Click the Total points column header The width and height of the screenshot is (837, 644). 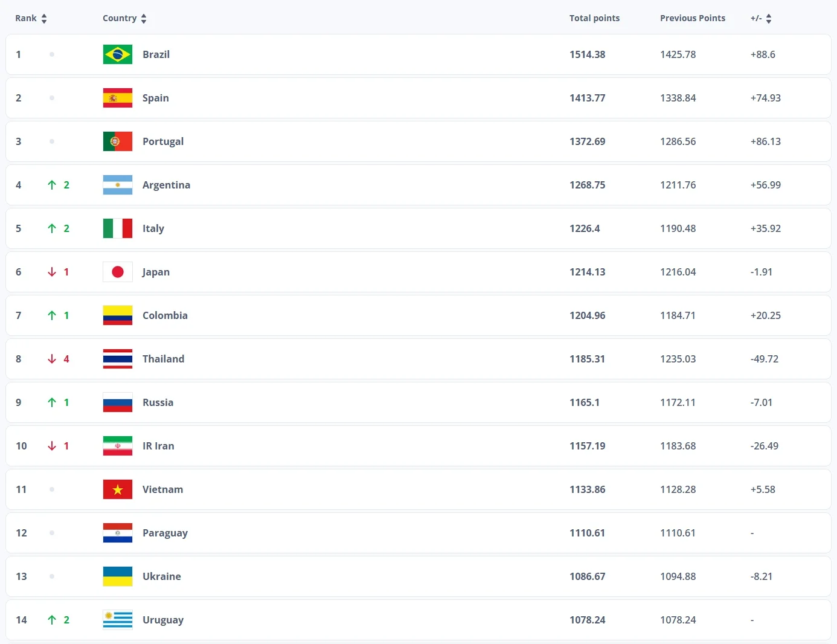pyautogui.click(x=594, y=18)
